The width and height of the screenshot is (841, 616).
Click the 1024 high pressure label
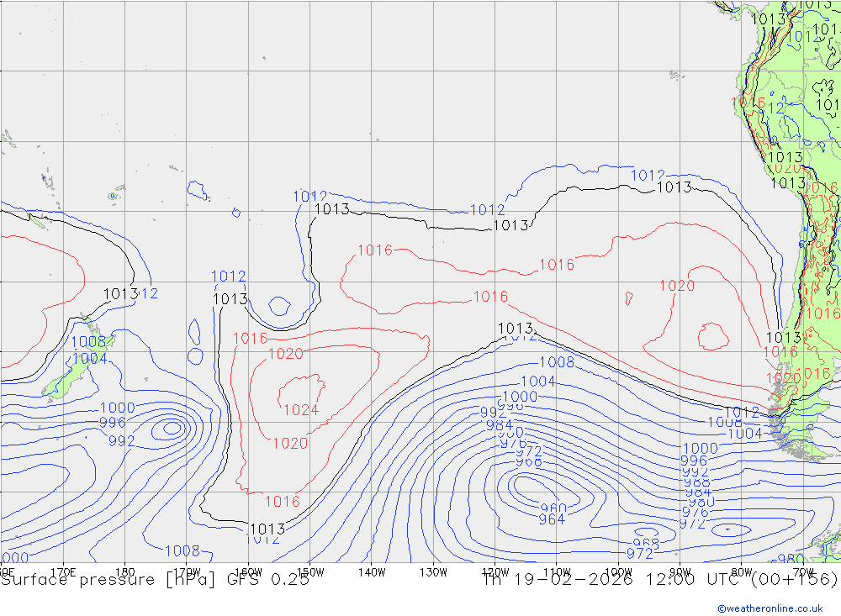coord(301,410)
